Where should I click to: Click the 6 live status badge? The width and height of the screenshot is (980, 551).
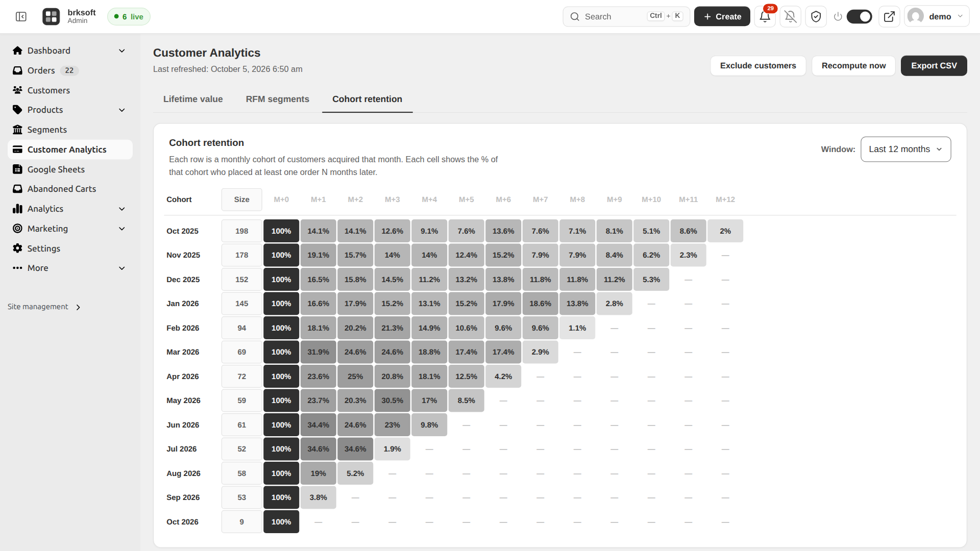pyautogui.click(x=129, y=17)
